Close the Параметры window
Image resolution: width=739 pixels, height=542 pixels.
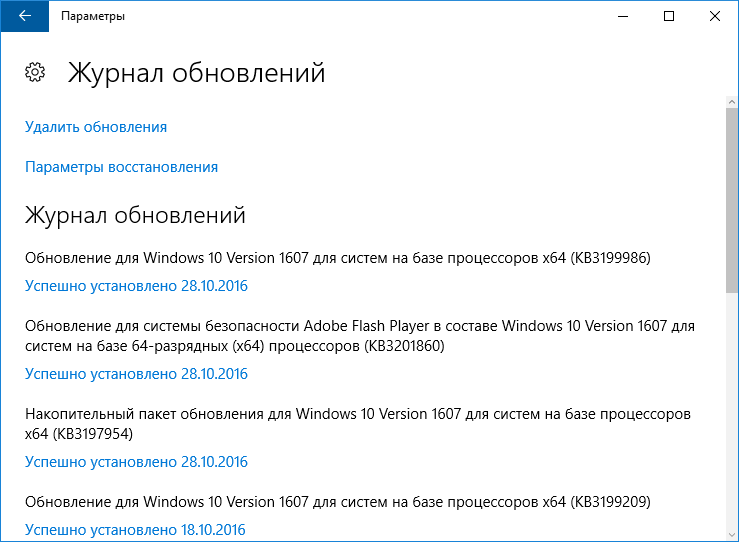pyautogui.click(x=715, y=16)
